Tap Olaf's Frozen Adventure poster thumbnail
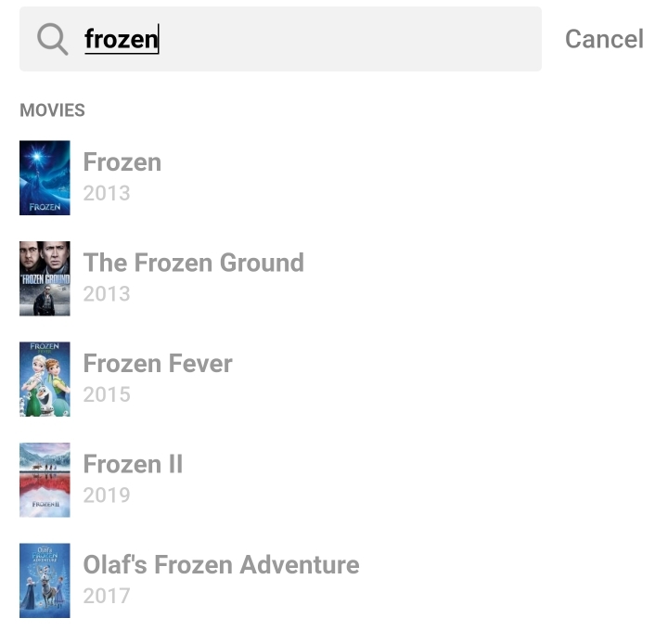The height and width of the screenshot is (644, 668). [45, 580]
